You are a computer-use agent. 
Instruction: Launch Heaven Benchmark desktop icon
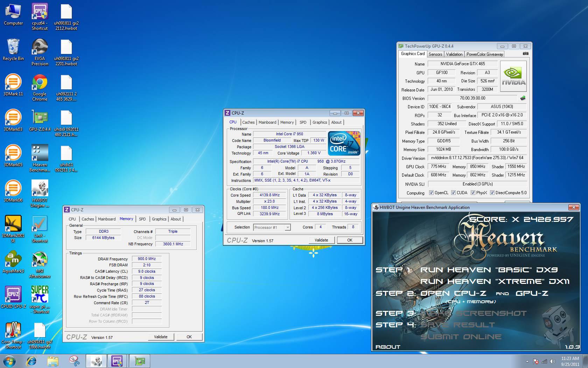pyautogui.click(x=40, y=158)
